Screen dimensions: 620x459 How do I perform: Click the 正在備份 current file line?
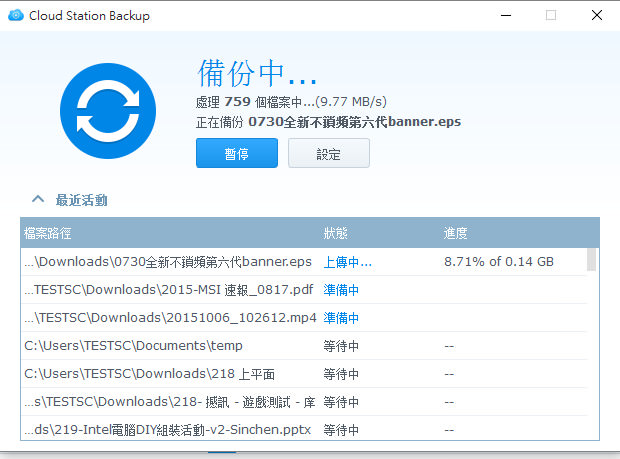click(329, 122)
